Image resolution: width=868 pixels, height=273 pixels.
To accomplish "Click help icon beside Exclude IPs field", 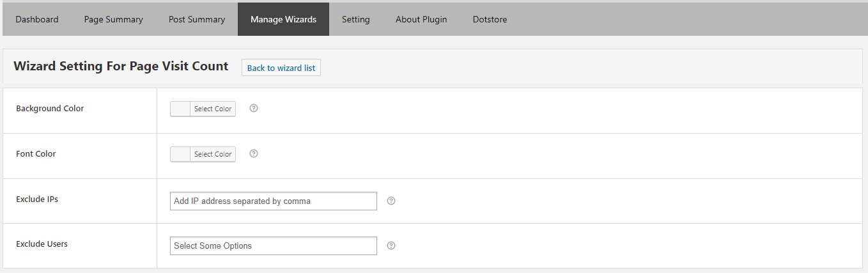I will (x=391, y=201).
